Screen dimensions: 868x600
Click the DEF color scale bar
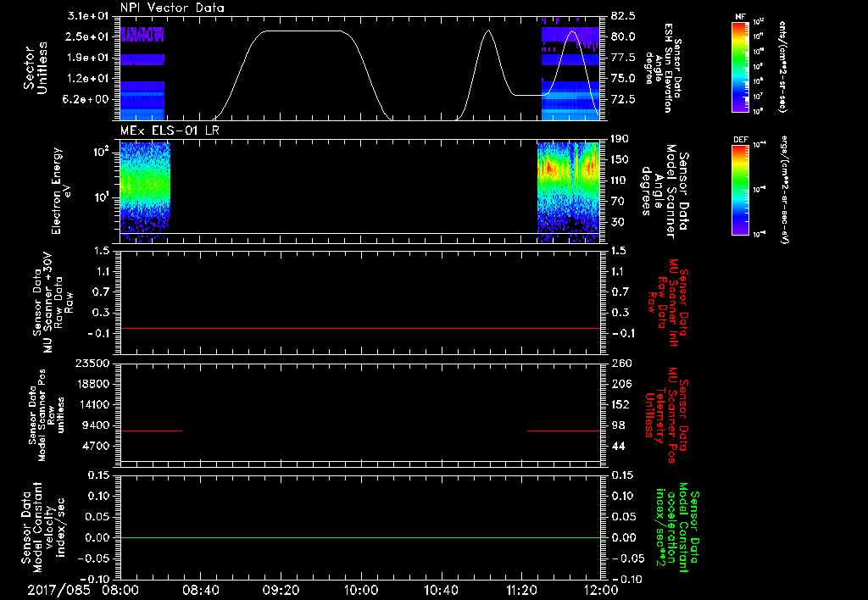coord(740,189)
